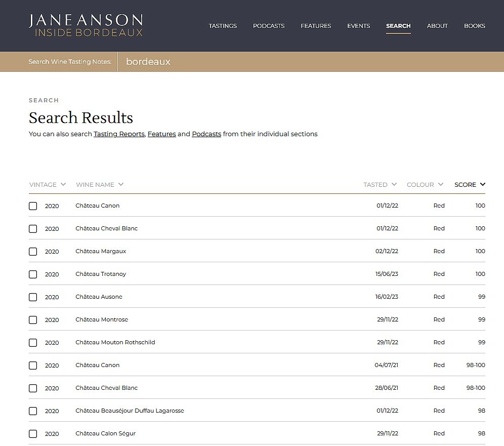Open Château Canon scored 100
This screenshot has height=446, width=504.
click(97, 206)
